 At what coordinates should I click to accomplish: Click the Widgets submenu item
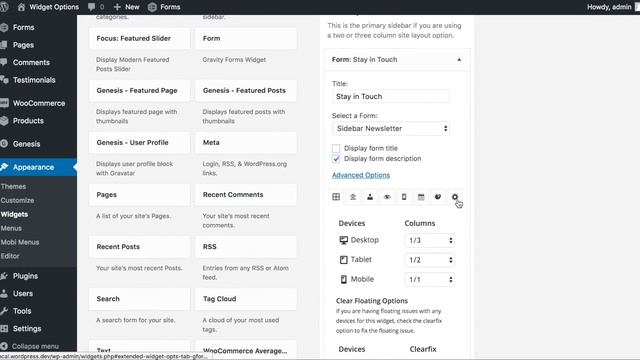click(14, 214)
